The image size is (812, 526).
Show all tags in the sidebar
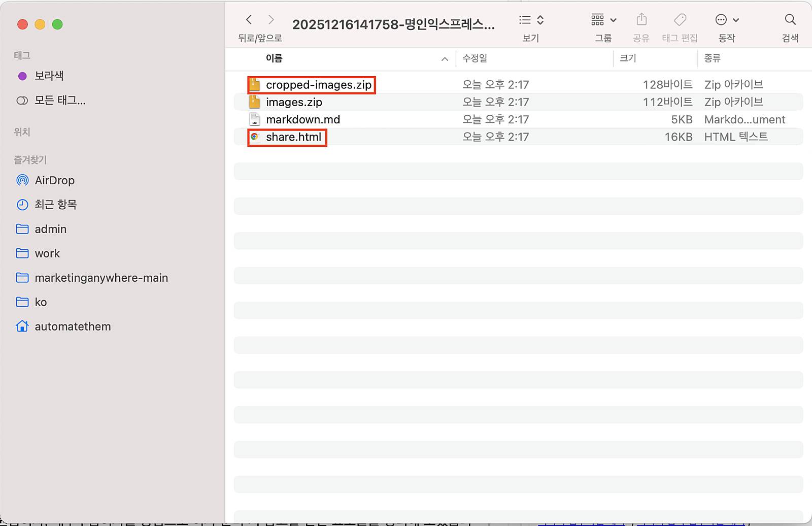(x=59, y=101)
